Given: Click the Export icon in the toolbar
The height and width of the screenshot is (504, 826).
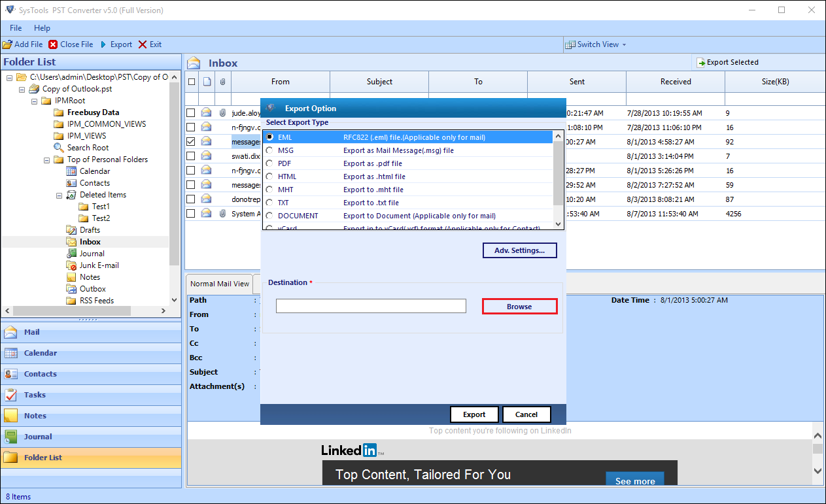Looking at the screenshot, I should (x=105, y=44).
